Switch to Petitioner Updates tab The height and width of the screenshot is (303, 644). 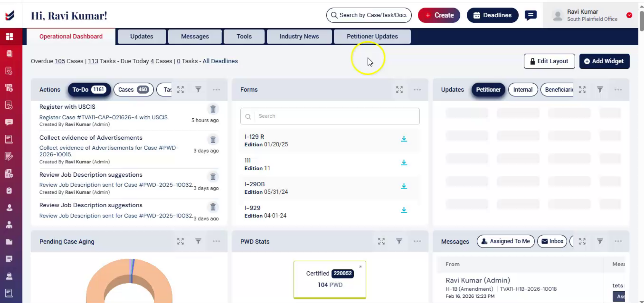click(x=372, y=36)
